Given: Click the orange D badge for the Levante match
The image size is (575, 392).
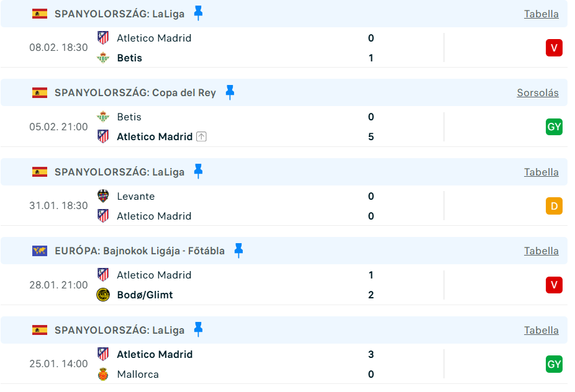Looking at the screenshot, I should 554,206.
